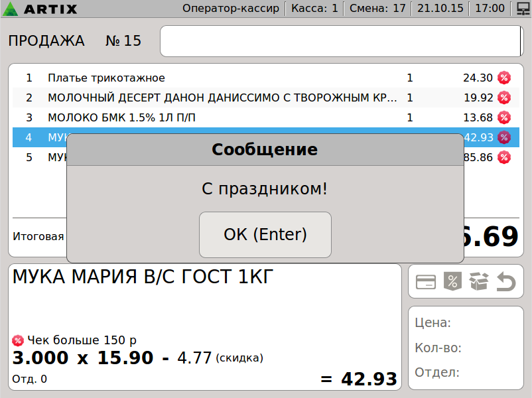Select the Платье трикотажное item row

click(199, 78)
